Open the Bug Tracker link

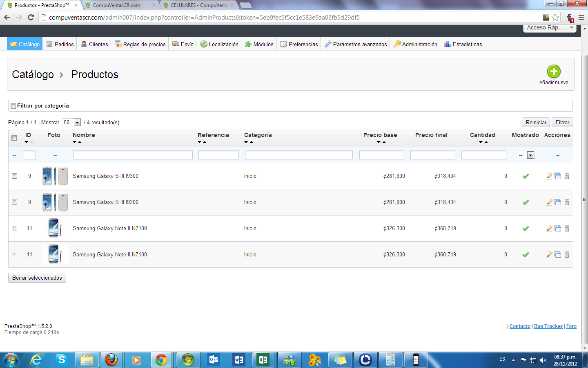pos(548,326)
